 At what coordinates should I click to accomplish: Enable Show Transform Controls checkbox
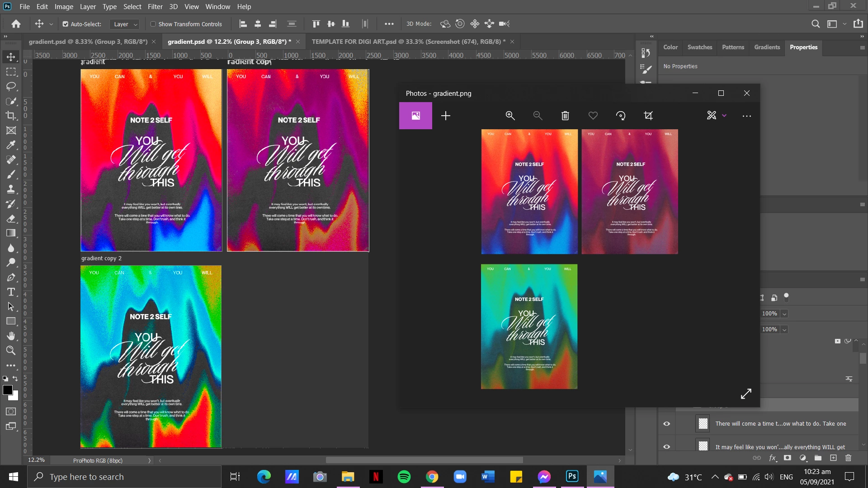tap(153, 24)
